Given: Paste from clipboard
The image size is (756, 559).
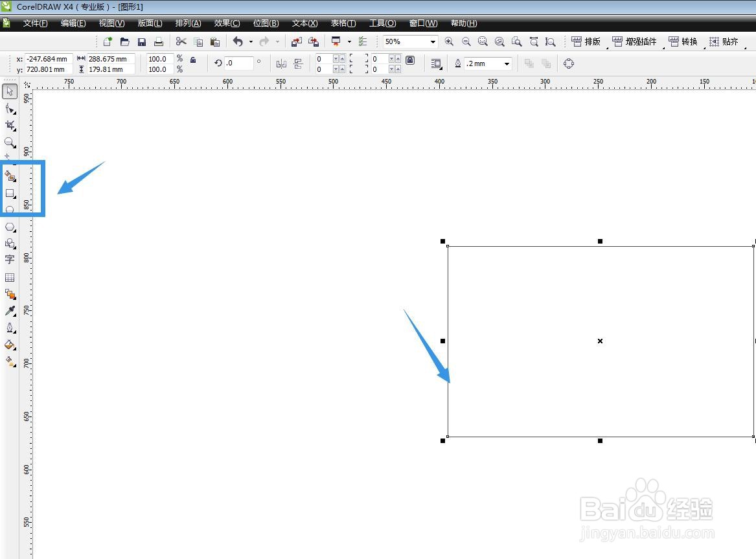Looking at the screenshot, I should [x=215, y=42].
